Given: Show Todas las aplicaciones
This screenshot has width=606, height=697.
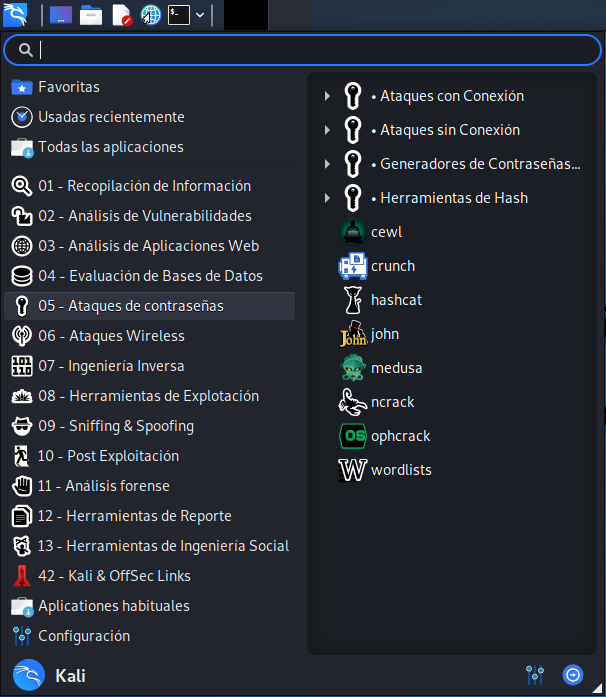Looking at the screenshot, I should coord(149,147).
